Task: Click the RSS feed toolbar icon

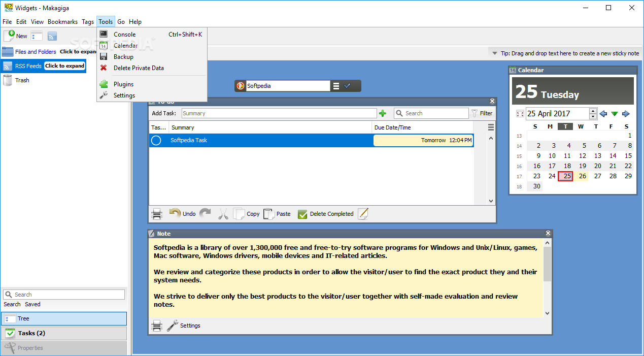Action: [x=52, y=36]
